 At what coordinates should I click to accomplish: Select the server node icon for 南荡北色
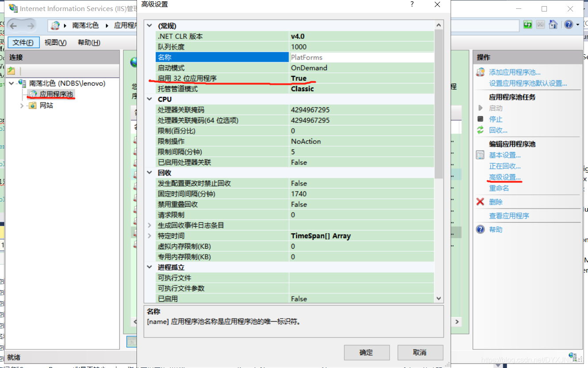23,83
